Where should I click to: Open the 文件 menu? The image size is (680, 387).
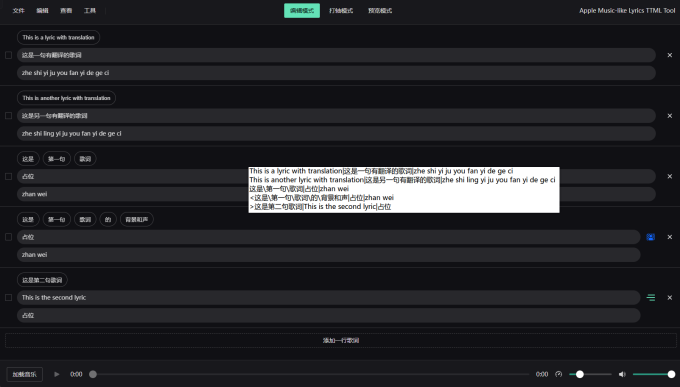pyautogui.click(x=18, y=11)
